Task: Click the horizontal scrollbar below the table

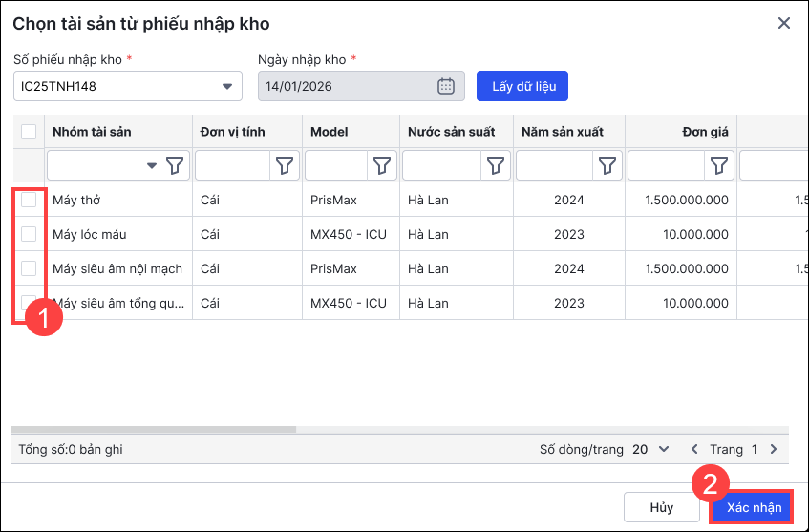Action: (x=153, y=430)
